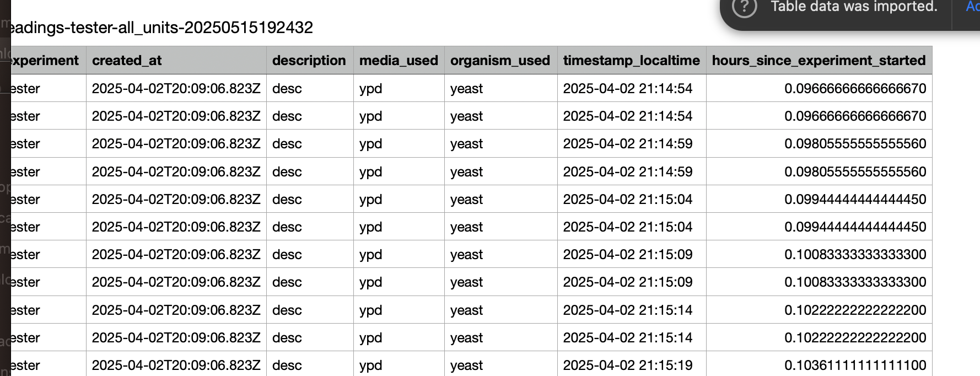980x376 pixels.
Task: Select the first timestamp cell showing 21:15:04
Action: pos(632,199)
